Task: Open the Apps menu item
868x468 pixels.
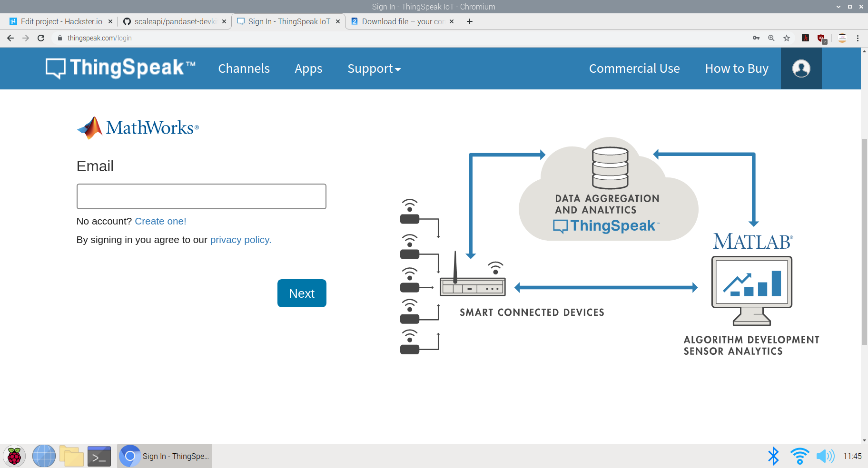Action: coord(308,68)
